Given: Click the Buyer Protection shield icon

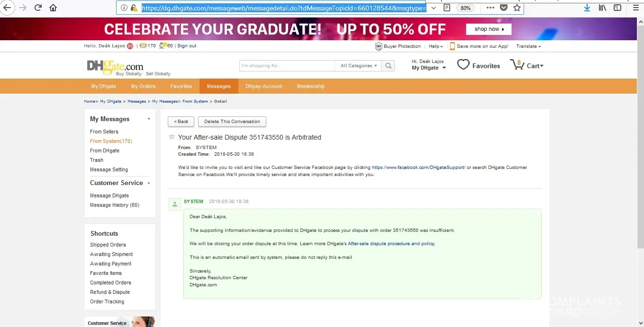Looking at the screenshot, I should pos(379,46).
